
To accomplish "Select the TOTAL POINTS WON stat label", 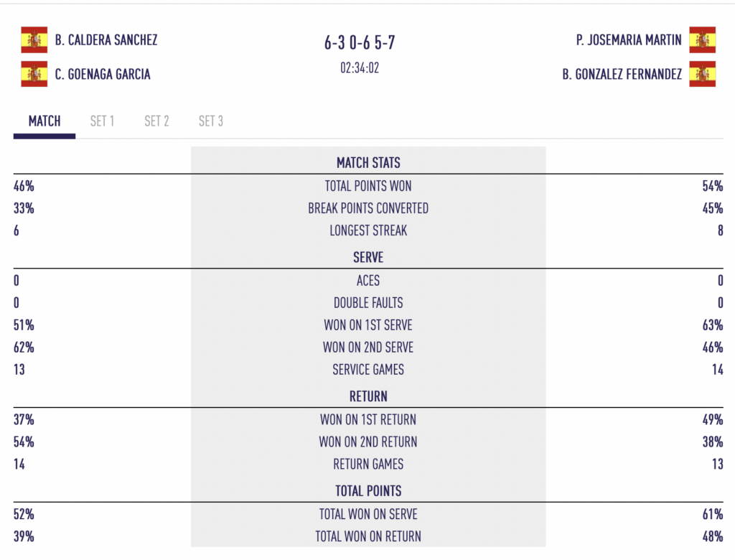I will click(x=368, y=186).
